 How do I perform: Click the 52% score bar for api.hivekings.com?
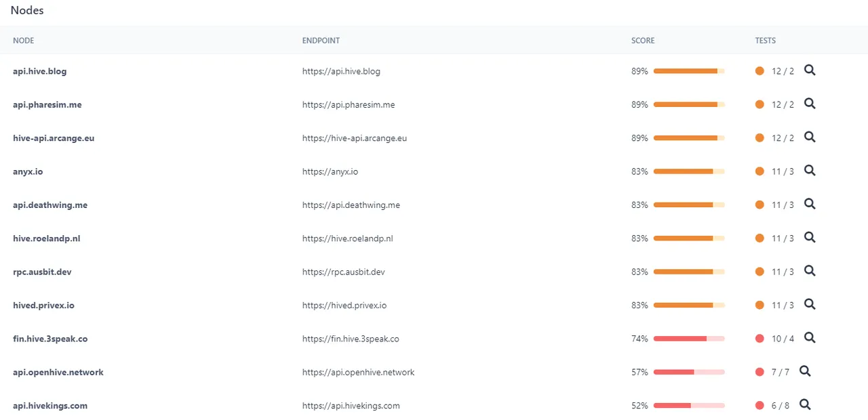coord(689,406)
